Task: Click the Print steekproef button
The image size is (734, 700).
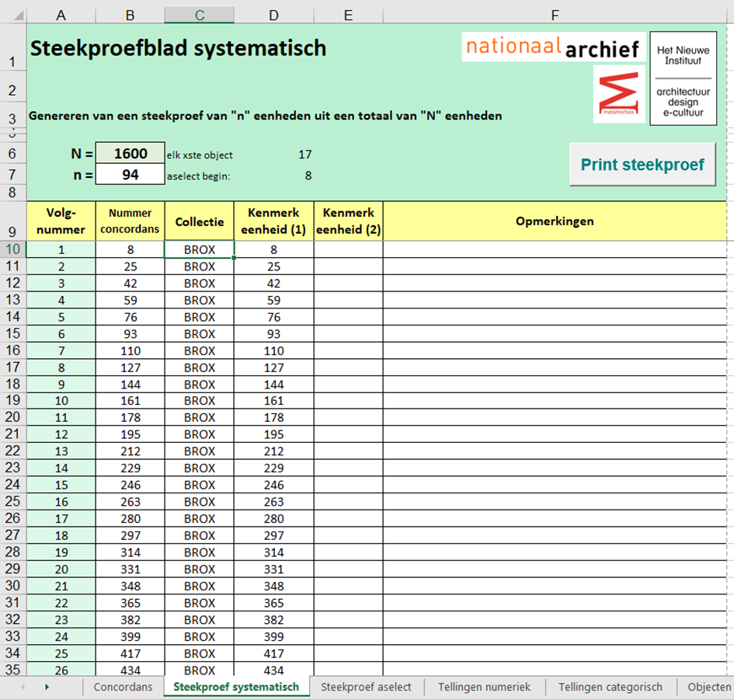Action: 642,165
